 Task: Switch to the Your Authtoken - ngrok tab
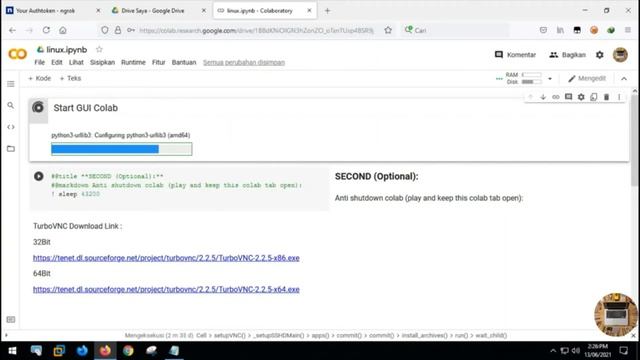[x=52, y=11]
